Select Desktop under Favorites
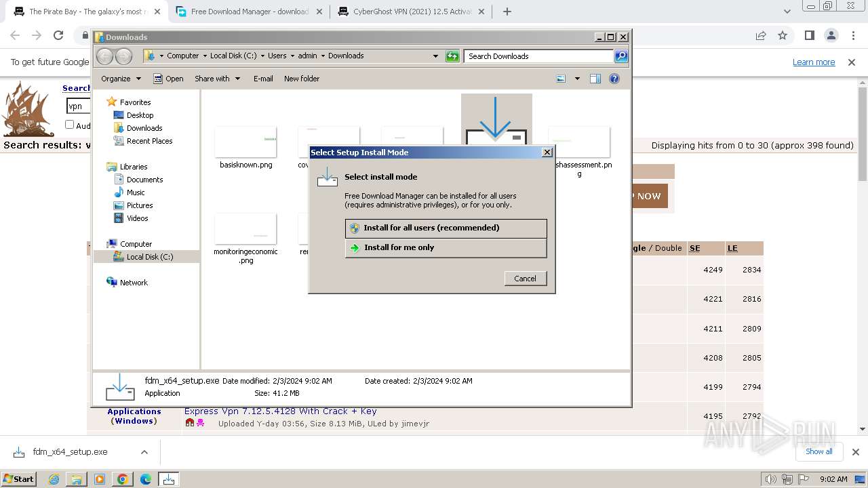This screenshot has height=488, width=868. [x=140, y=115]
